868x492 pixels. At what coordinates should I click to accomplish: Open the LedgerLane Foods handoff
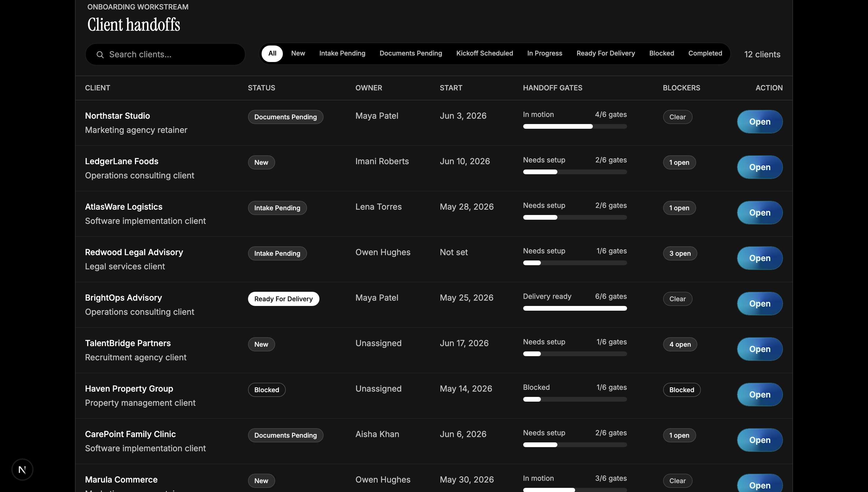tap(760, 167)
